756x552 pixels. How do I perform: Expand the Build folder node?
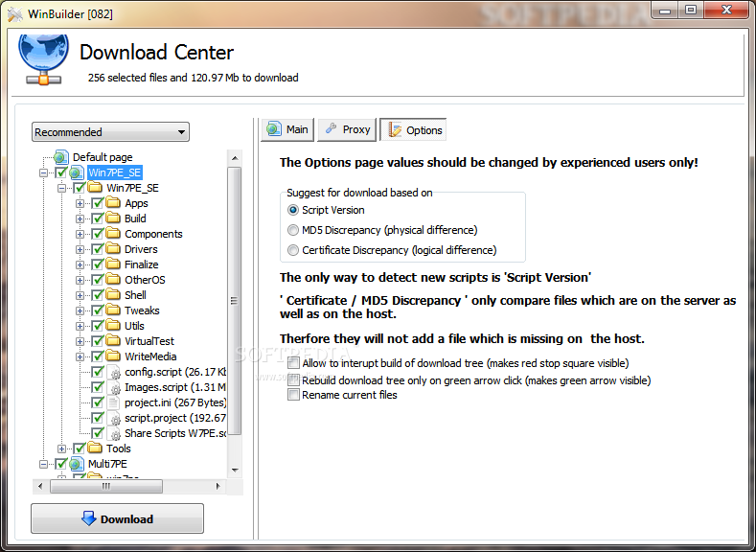pyautogui.click(x=80, y=218)
